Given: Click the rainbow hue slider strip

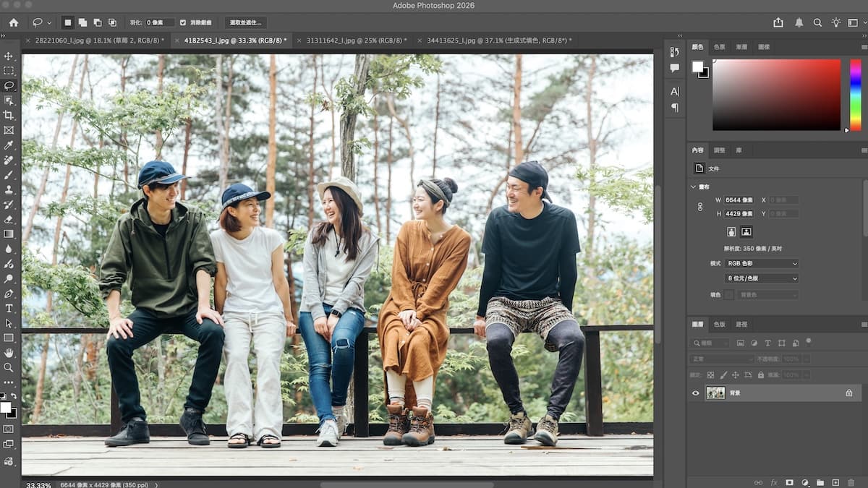Looking at the screenshot, I should point(856,94).
